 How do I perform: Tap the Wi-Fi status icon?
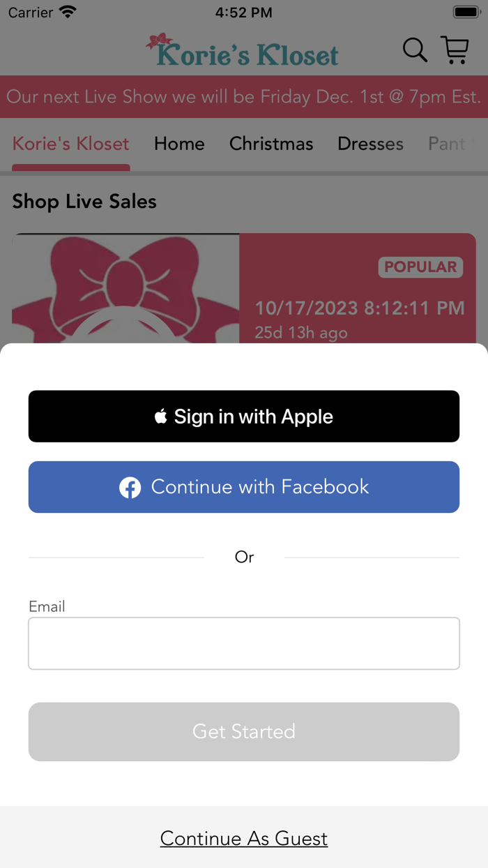coord(68,13)
